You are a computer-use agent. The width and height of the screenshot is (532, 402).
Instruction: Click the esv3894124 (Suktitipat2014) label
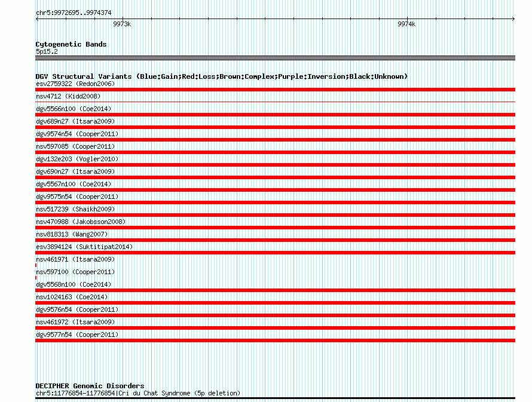84,247
